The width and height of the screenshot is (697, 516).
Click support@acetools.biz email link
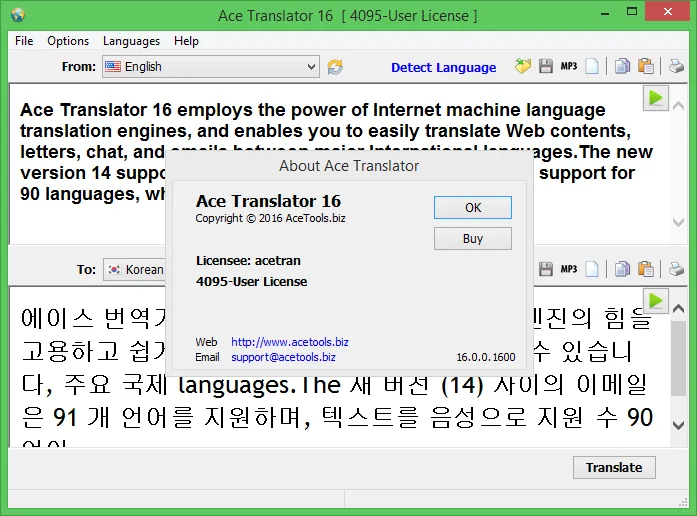(x=283, y=357)
